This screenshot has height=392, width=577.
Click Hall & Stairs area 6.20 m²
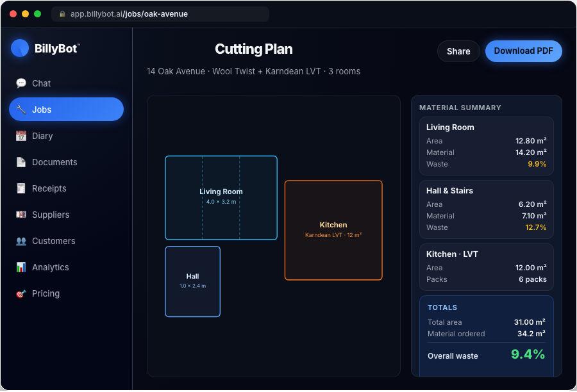(x=533, y=204)
